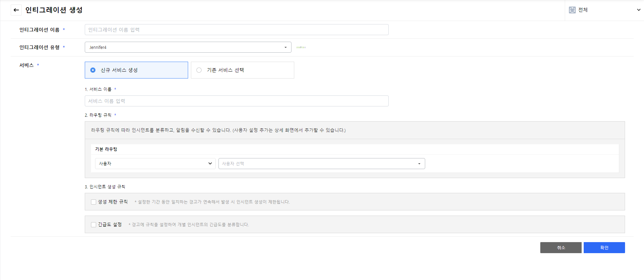Click the 취소 button
The width and height of the screenshot is (644, 280).
click(561, 248)
